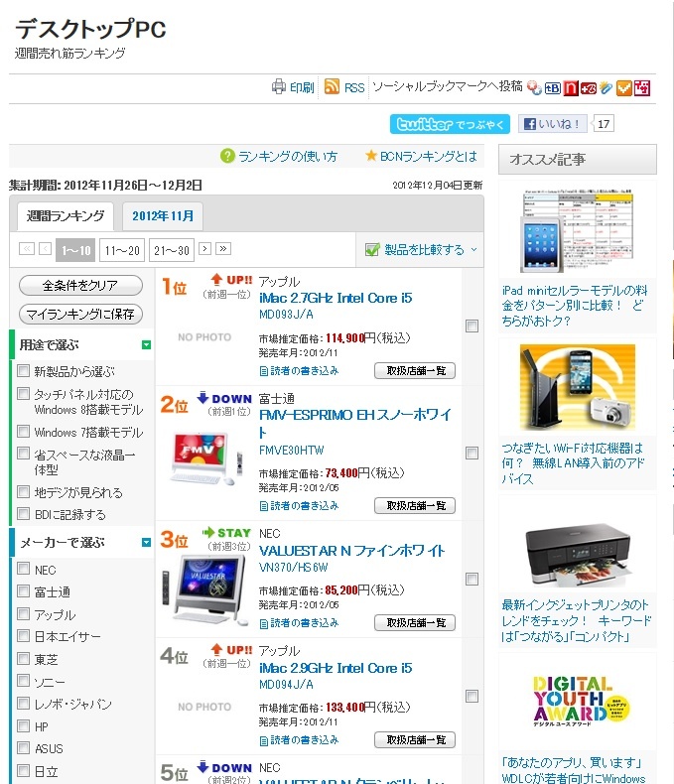
Task: Check the レノボ・ジャパン checkbox
Action: pyautogui.click(x=23, y=703)
